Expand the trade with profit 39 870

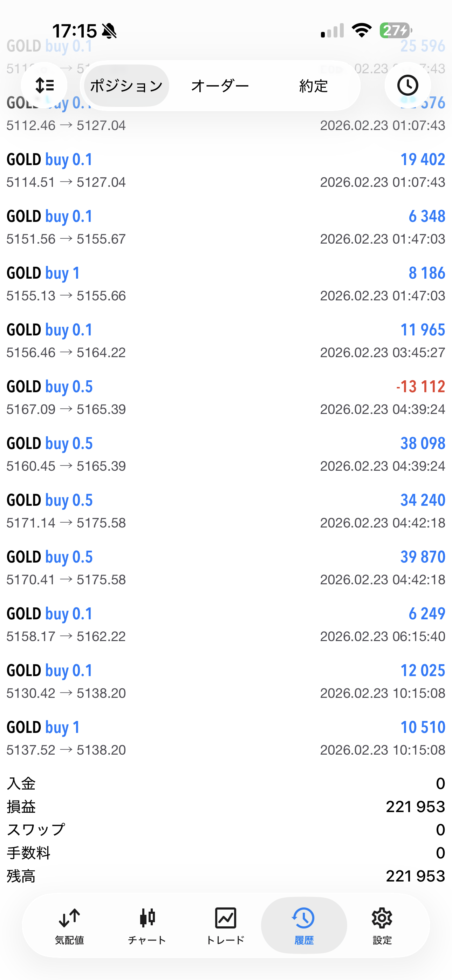pos(226,568)
